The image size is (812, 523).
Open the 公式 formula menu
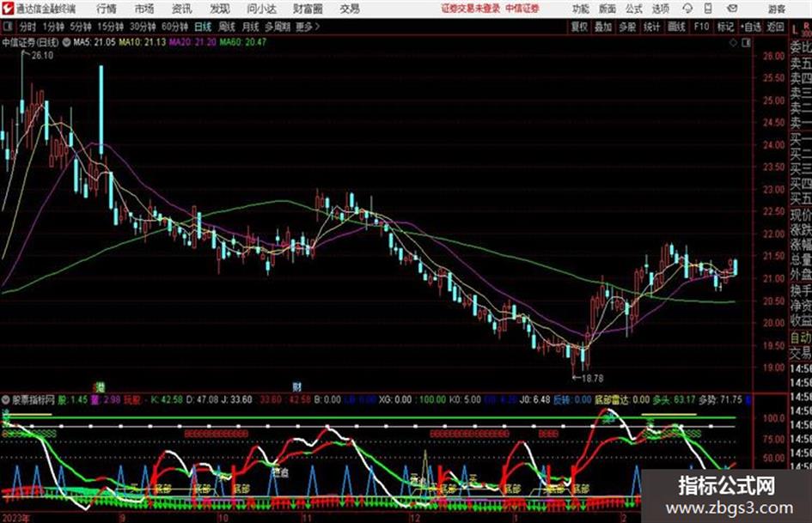pos(634,9)
